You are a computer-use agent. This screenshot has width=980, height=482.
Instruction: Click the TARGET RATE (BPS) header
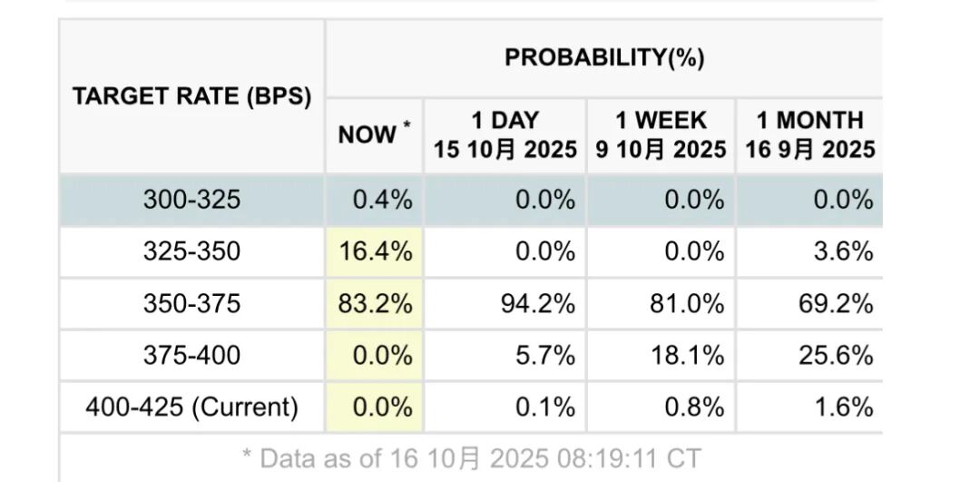pyautogui.click(x=191, y=96)
